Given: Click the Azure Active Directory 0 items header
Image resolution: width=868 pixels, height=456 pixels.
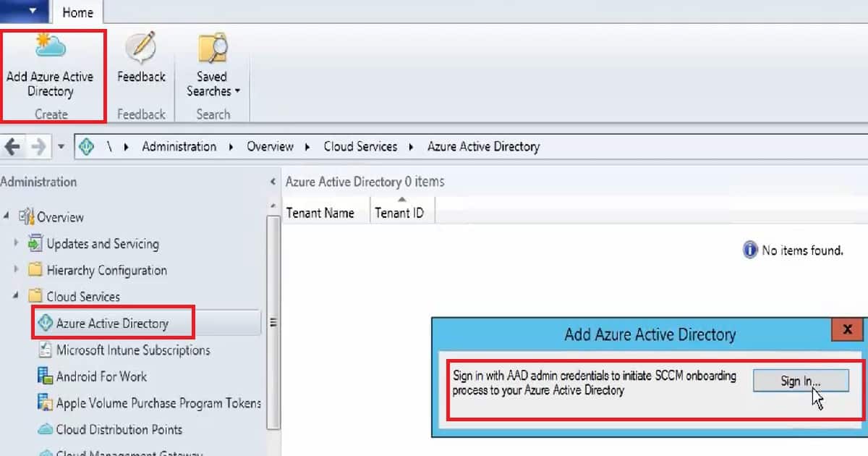Looking at the screenshot, I should [365, 182].
